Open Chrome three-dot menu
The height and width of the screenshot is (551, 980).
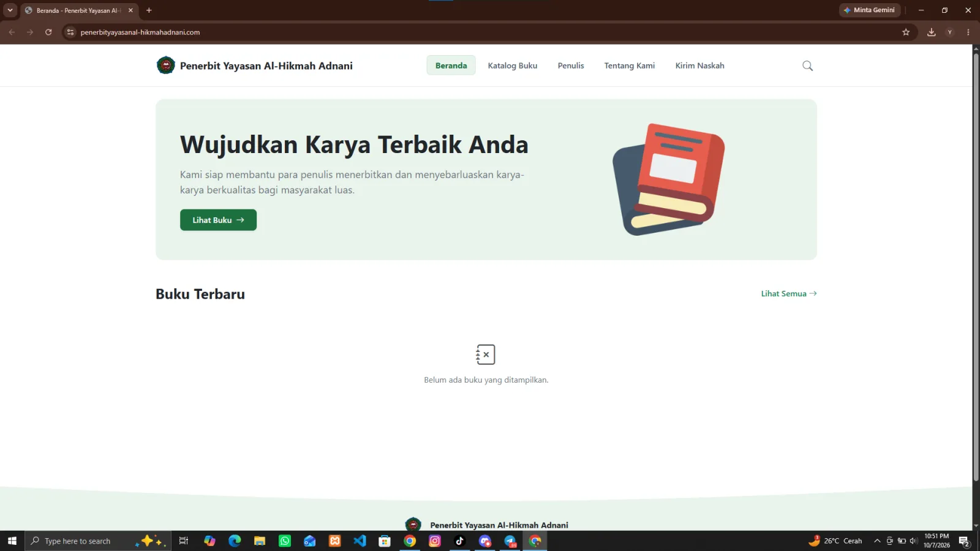click(x=968, y=32)
